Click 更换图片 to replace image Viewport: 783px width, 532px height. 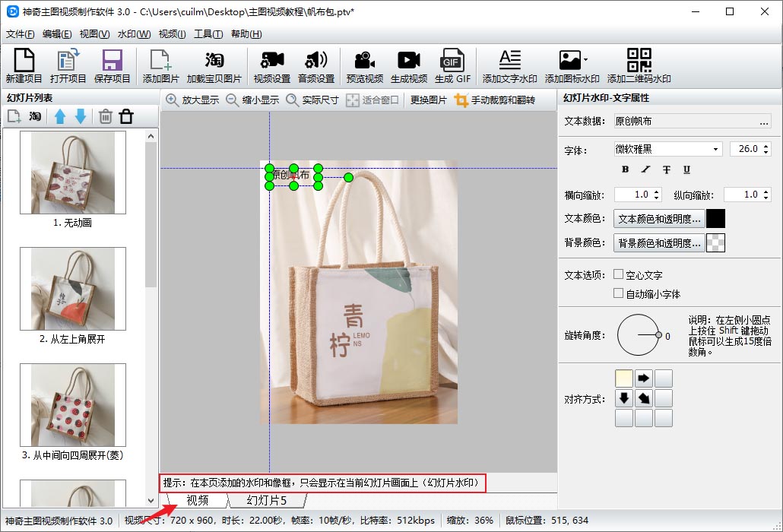point(428,100)
